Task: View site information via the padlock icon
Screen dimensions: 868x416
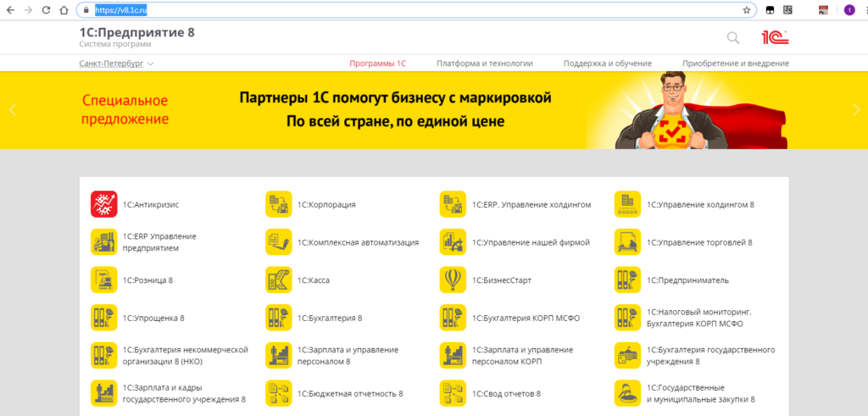Action: [86, 10]
